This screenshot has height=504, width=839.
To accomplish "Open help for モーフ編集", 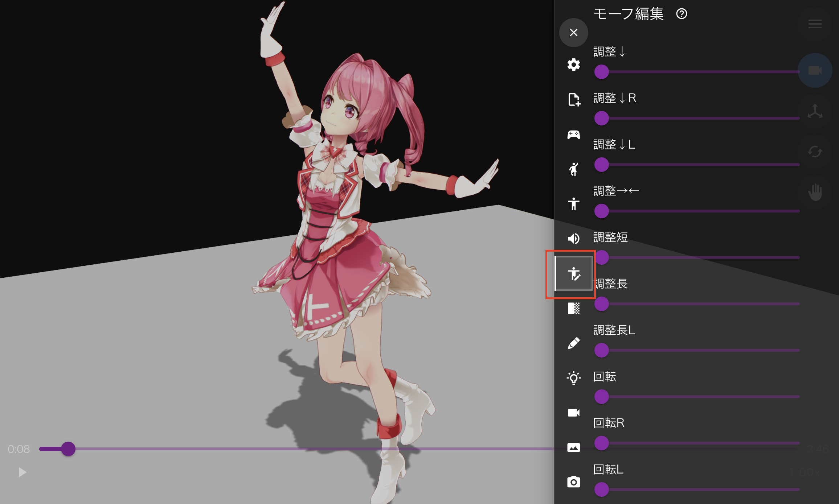I will pos(682,14).
